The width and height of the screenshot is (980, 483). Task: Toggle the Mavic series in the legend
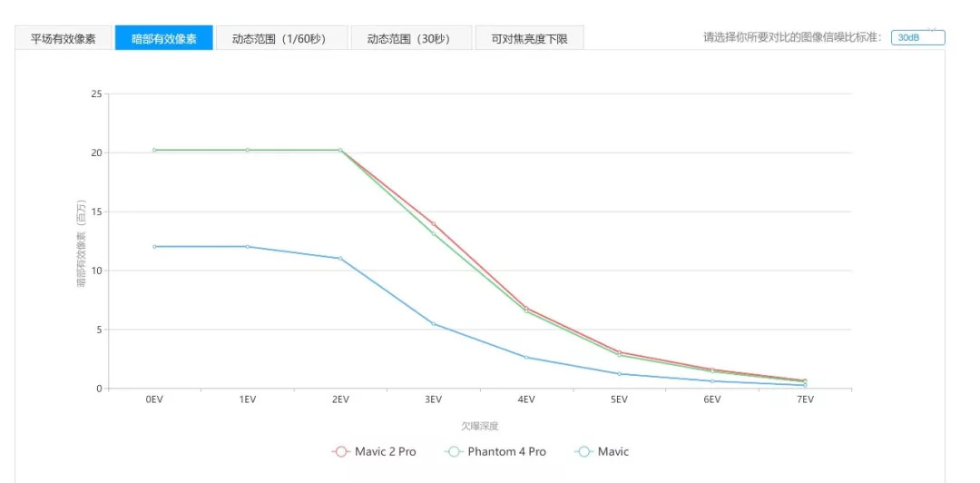coord(603,451)
